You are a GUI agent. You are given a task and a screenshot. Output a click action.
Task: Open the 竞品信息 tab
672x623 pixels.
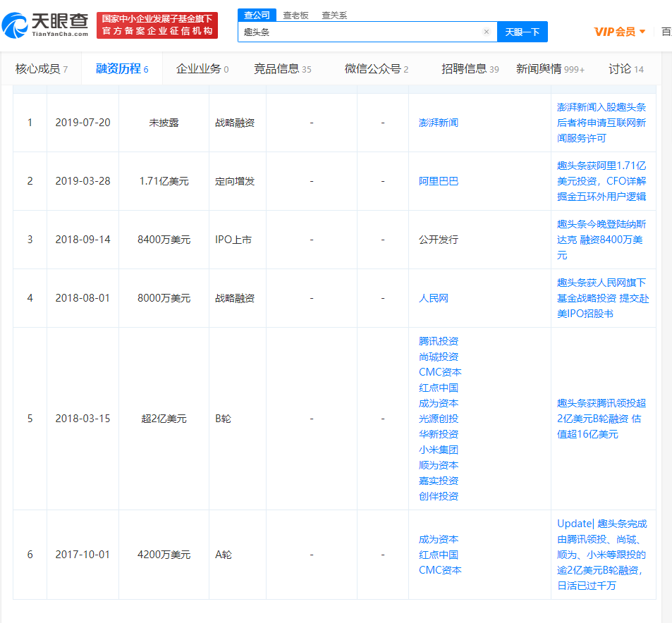[x=283, y=68]
